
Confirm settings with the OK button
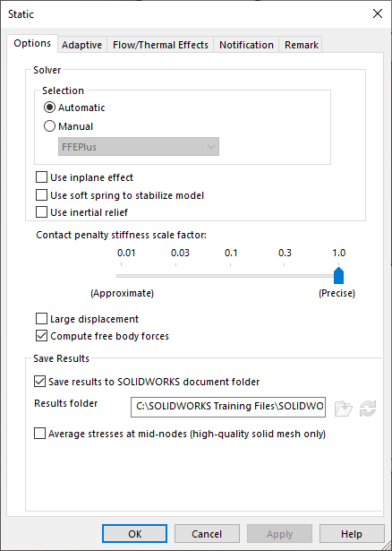135,534
